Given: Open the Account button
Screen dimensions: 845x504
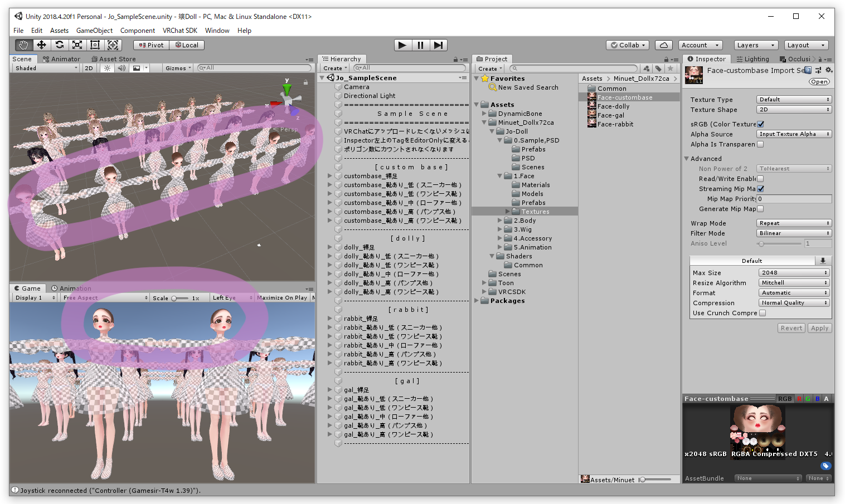Looking at the screenshot, I should [x=701, y=45].
